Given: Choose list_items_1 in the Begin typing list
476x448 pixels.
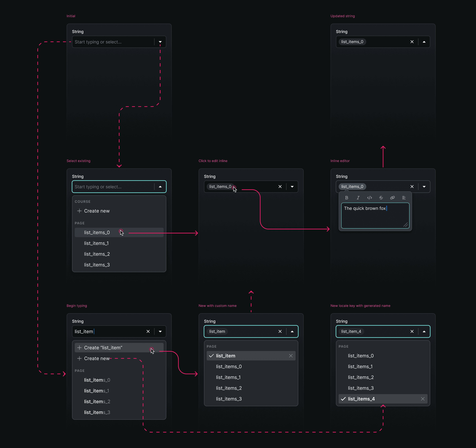Looking at the screenshot, I should pos(119,391).
